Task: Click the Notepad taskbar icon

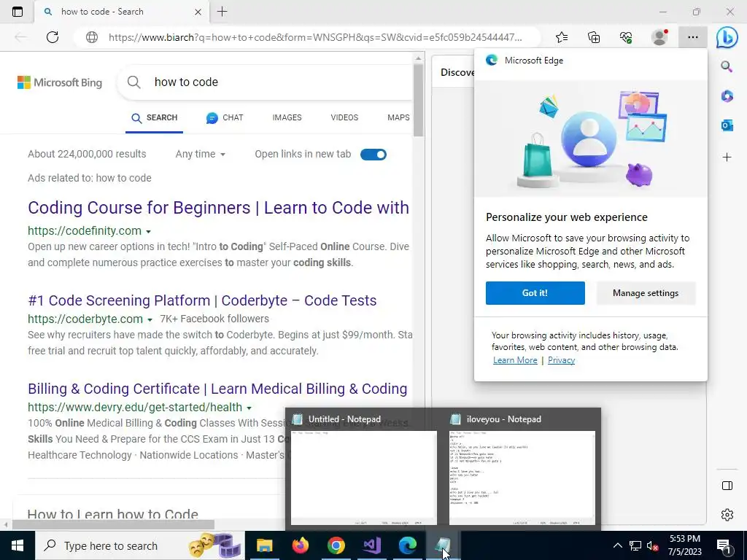Action: [x=443, y=545]
